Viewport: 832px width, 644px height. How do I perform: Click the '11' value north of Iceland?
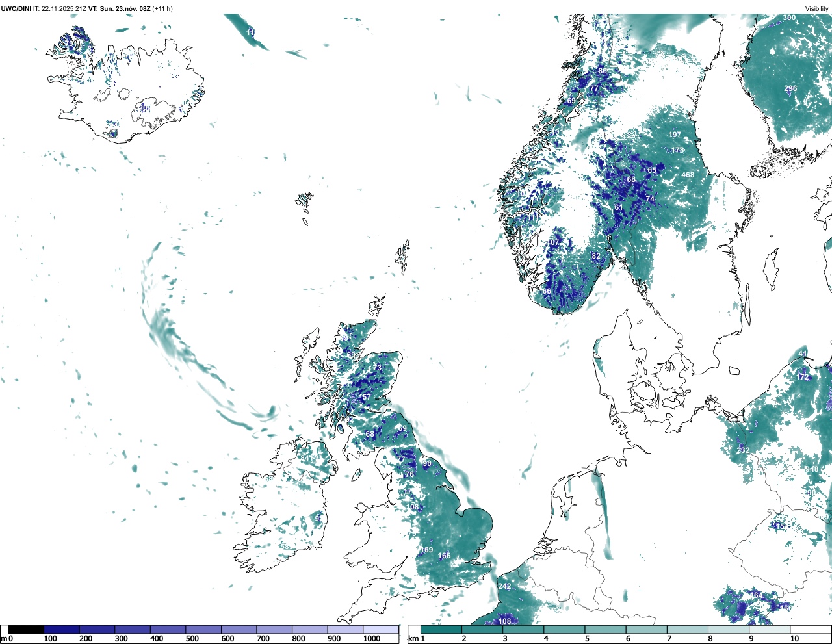coord(251,32)
